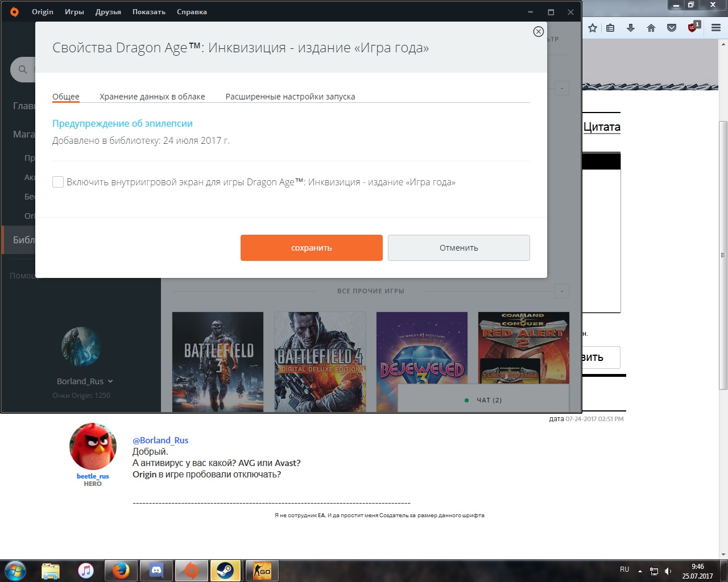The height and width of the screenshot is (582, 728).
Task: Collapse the 'Все прочие игры' section
Action: click(x=561, y=291)
